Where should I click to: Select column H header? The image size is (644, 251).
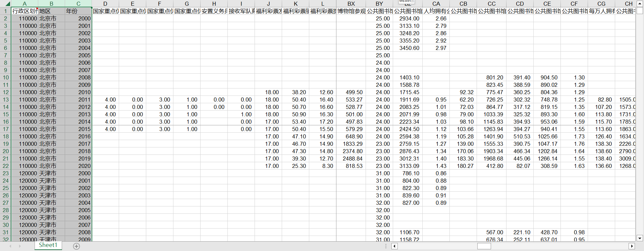pos(214,4)
